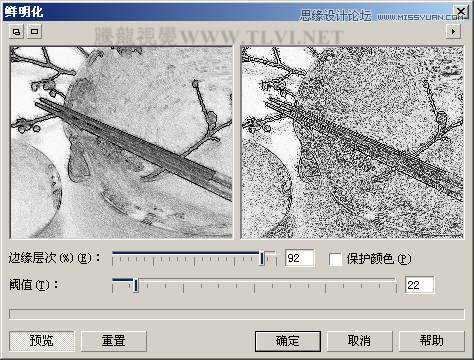Click the 边缘层次 value field showing 92
474x360 pixels.
(x=299, y=258)
